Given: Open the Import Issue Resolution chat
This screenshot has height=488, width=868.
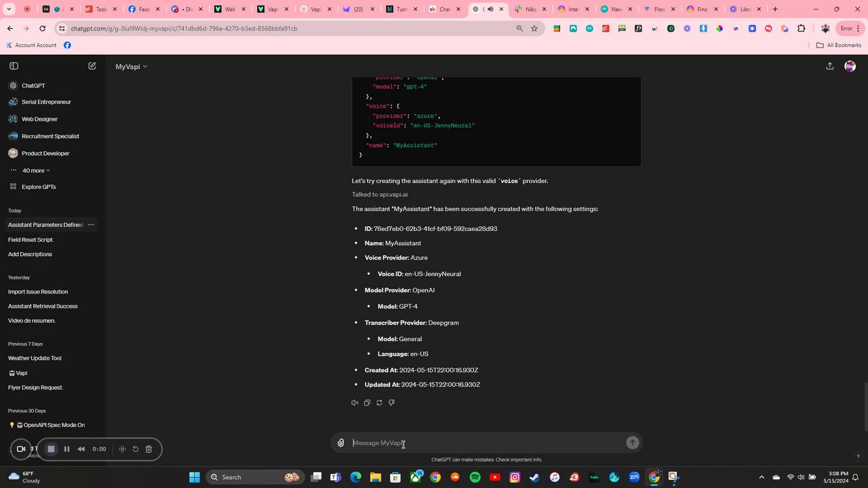Looking at the screenshot, I should click(38, 291).
